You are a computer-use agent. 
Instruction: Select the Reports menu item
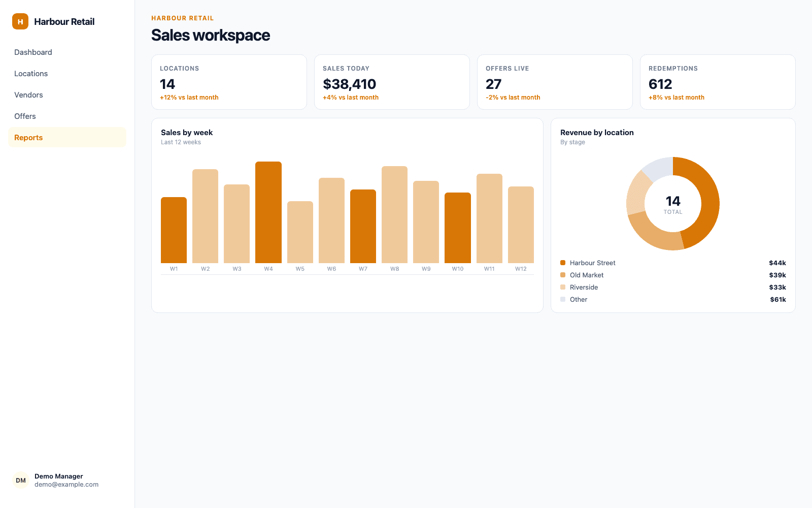(x=67, y=138)
